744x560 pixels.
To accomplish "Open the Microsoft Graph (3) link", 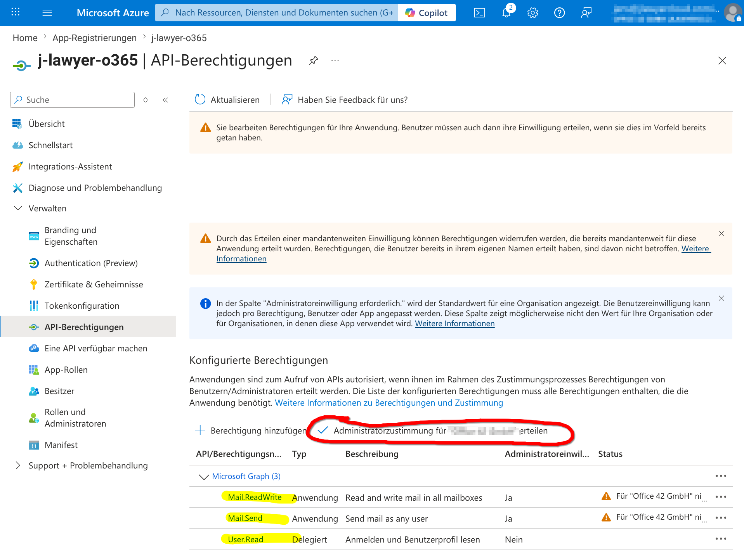I will click(246, 476).
